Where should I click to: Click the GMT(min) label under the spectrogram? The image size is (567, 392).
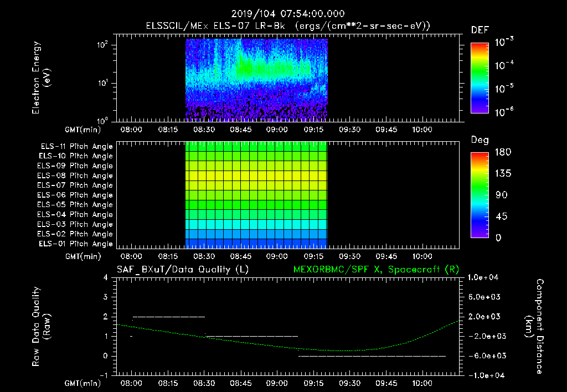[83, 130]
